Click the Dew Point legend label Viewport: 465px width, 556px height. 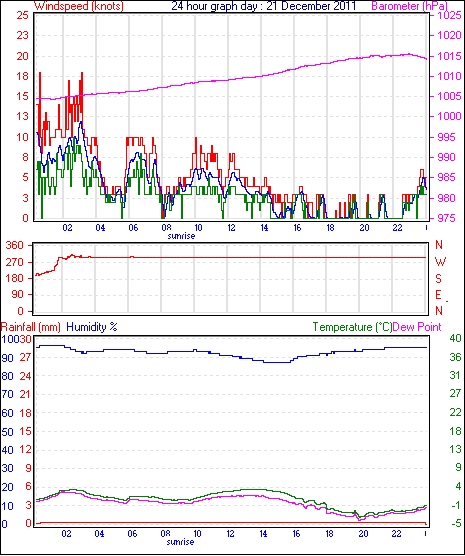417,327
